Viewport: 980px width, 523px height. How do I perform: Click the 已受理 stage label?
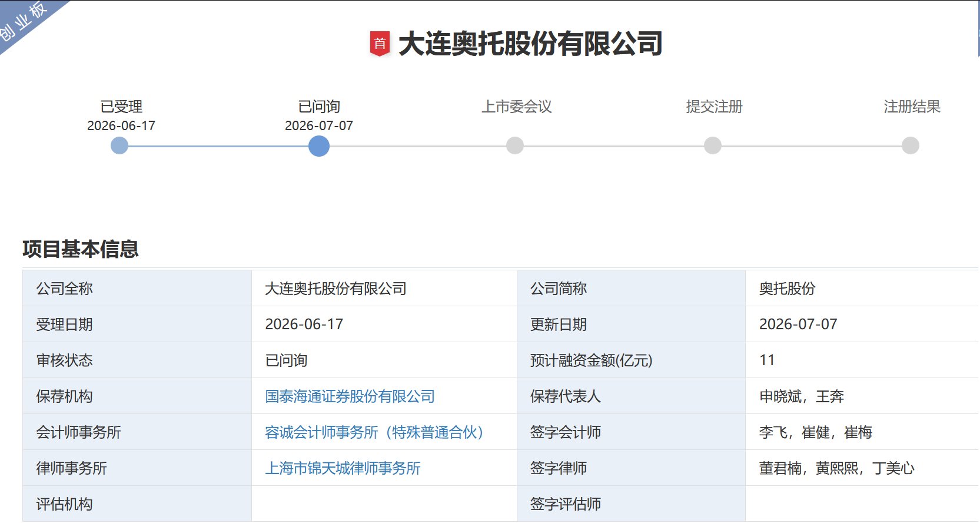click(121, 107)
